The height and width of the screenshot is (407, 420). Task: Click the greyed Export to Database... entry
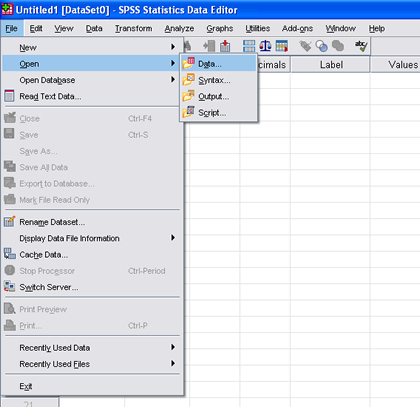click(x=92, y=184)
